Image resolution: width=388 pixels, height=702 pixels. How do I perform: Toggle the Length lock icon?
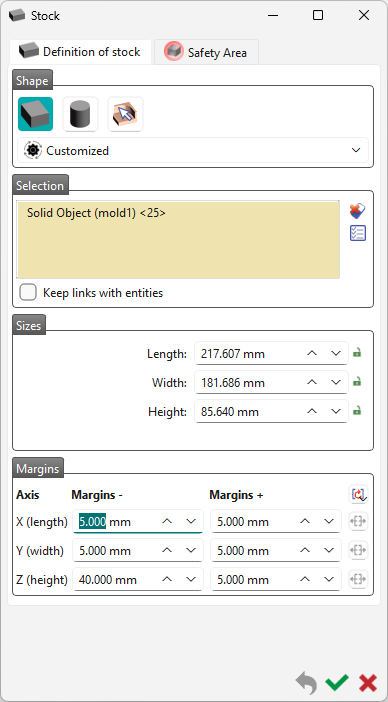coord(357,353)
